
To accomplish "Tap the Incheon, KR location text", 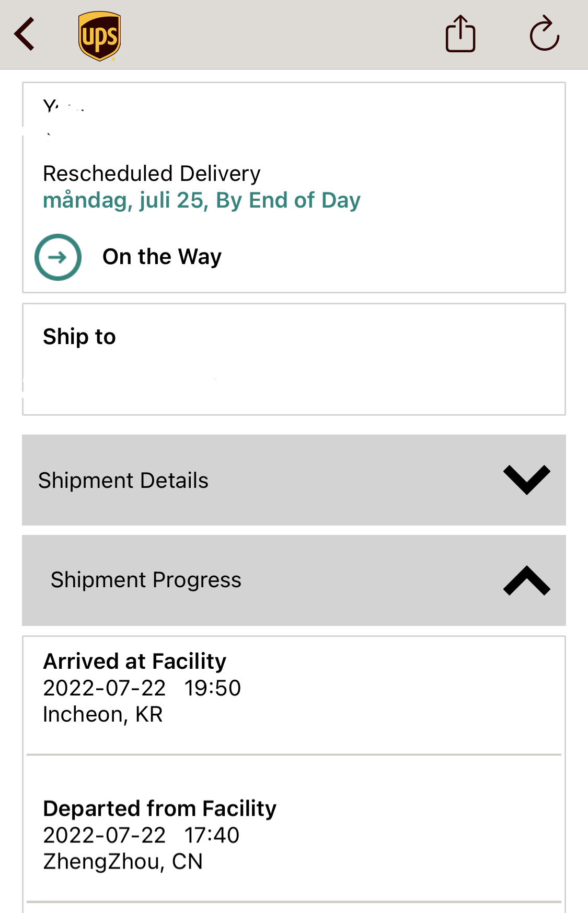I will pos(103,714).
